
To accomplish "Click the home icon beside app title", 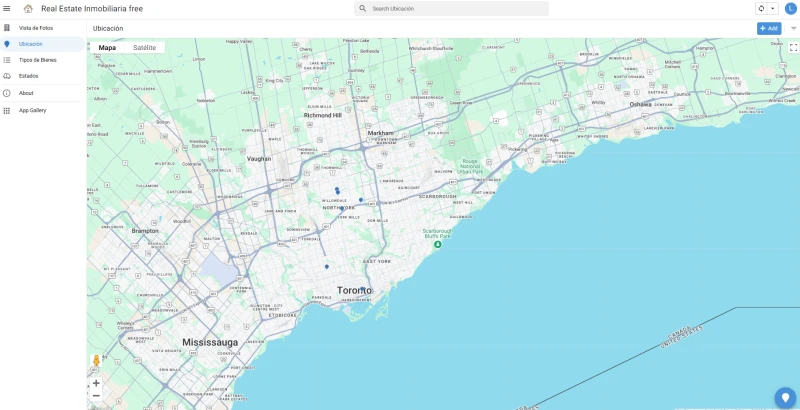I will click(x=28, y=9).
